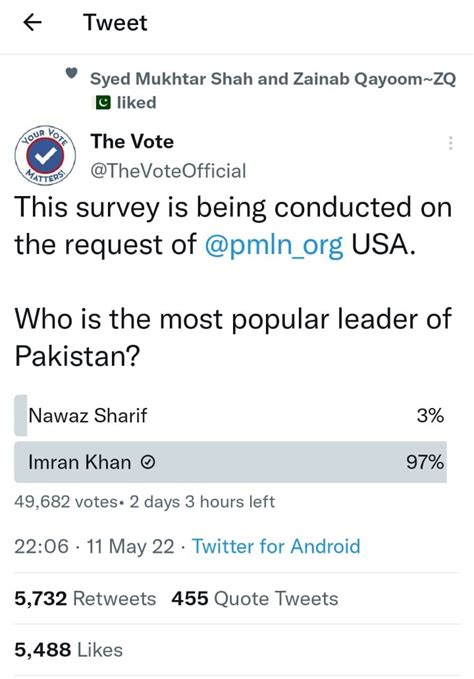The width and height of the screenshot is (474, 679).
Task: Open the three-dot tweet options menu
Action: point(451,143)
